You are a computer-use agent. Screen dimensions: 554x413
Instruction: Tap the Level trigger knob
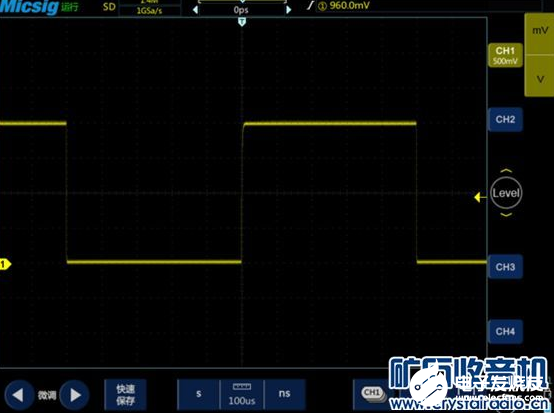pyautogui.click(x=506, y=193)
